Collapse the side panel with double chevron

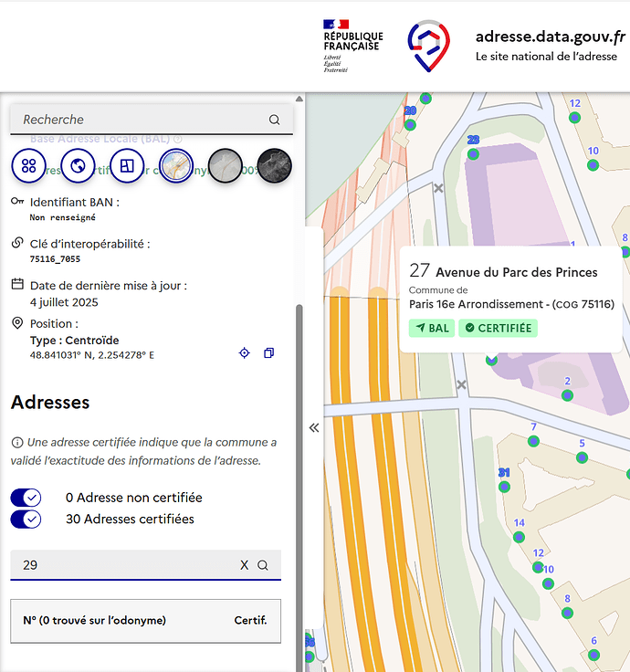pos(314,427)
